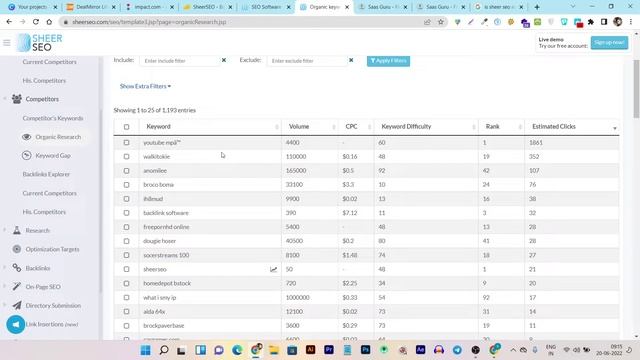Switch to the DealMirror tab

[91, 7]
